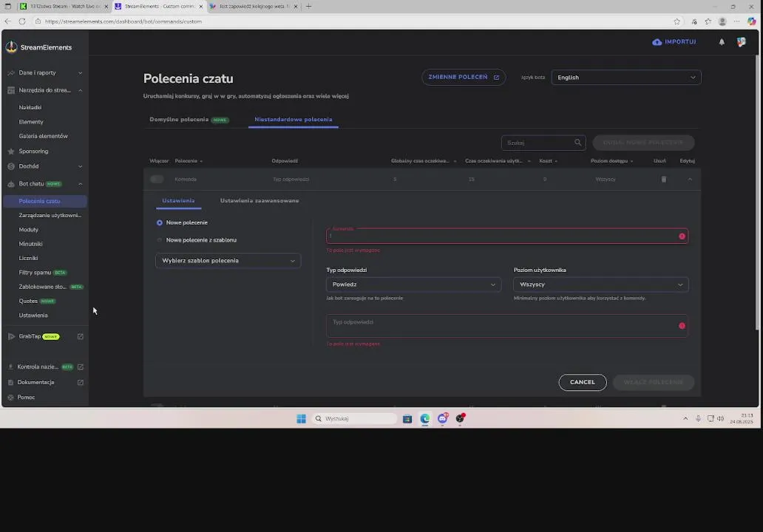Open Dokumentacja external link icon

pos(81,382)
